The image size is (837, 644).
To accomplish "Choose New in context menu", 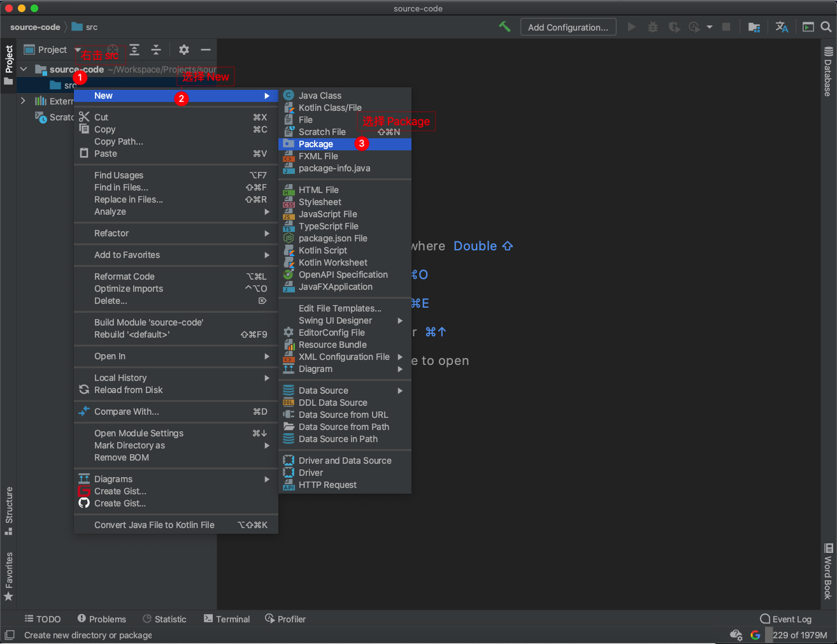I will 176,96.
